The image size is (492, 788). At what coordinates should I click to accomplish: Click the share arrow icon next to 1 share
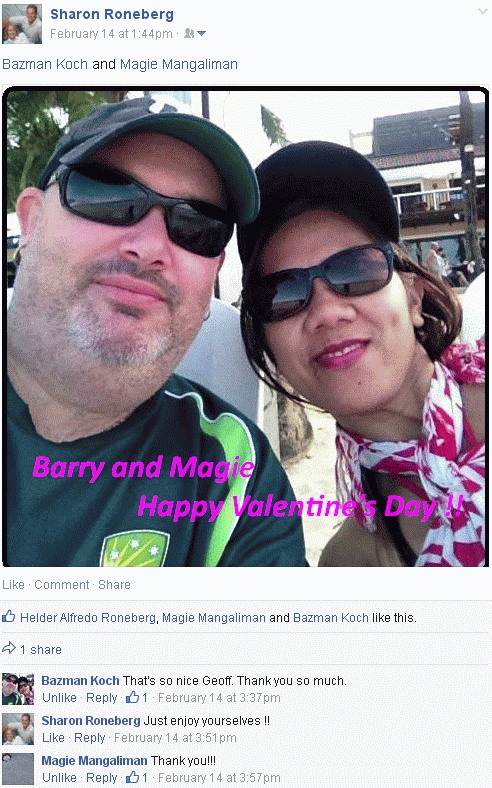(x=9, y=648)
